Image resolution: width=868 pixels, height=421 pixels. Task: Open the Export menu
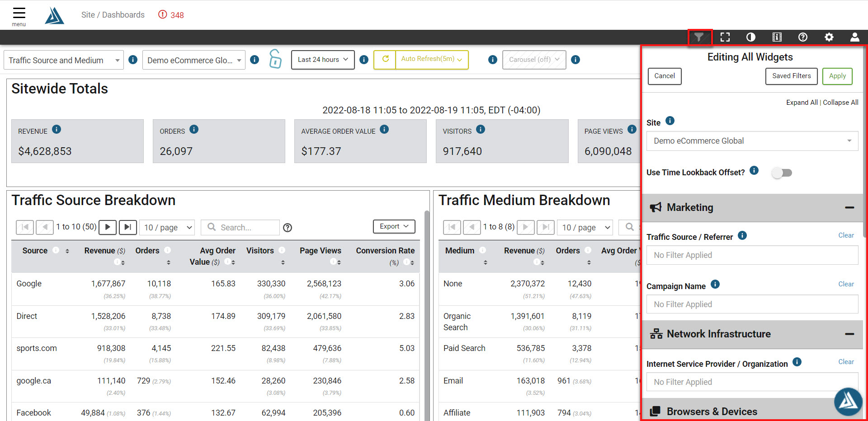tap(394, 226)
